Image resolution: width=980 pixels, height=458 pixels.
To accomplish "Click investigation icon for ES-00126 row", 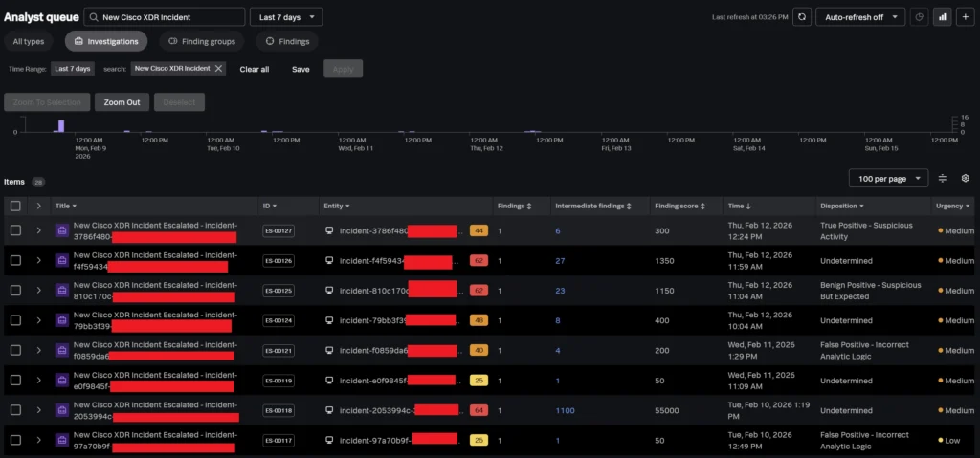I will [61, 261].
